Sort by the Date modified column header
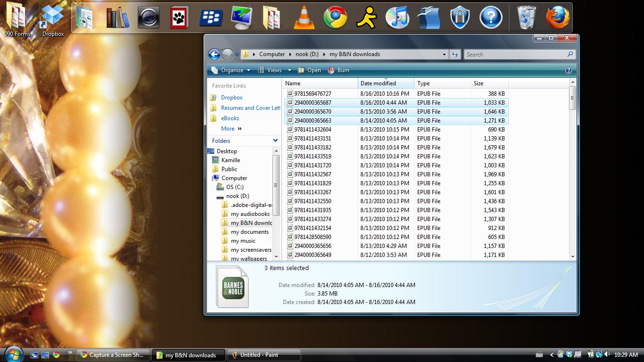This screenshot has width=644, height=362. point(386,83)
